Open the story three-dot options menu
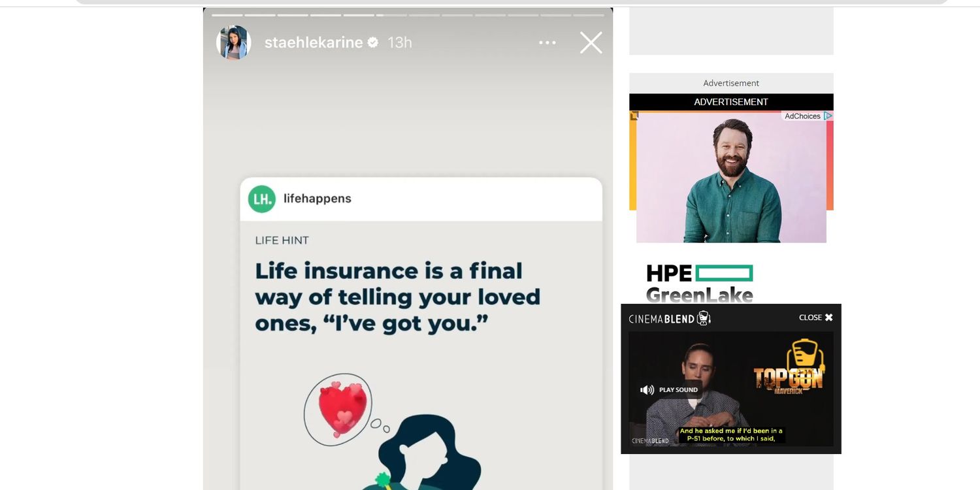Image resolution: width=980 pixels, height=490 pixels. click(x=547, y=42)
